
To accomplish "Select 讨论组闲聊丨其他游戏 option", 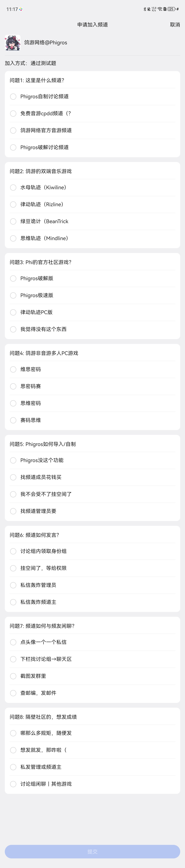I will point(92,784).
